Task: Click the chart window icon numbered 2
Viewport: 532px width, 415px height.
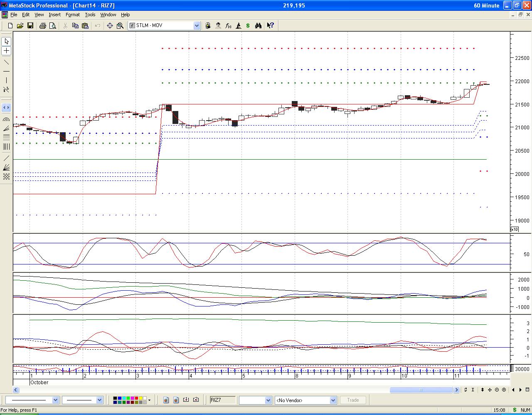Action: pyautogui.click(x=196, y=400)
